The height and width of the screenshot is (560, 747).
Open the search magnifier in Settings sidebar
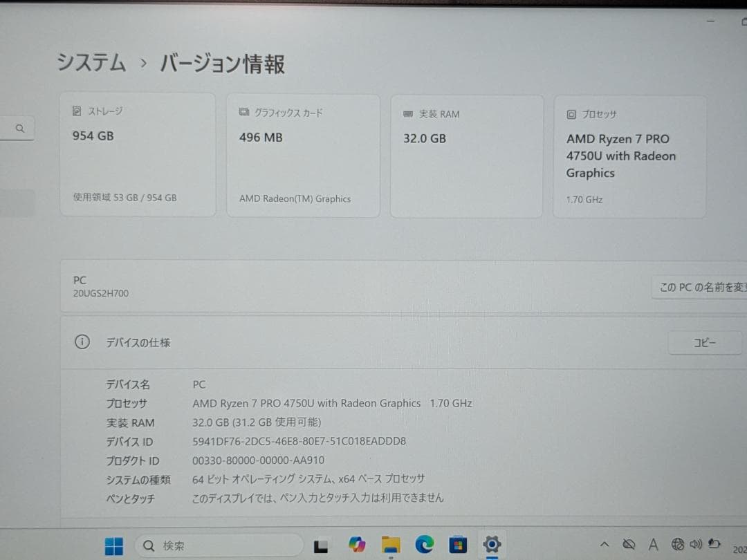tap(19, 128)
